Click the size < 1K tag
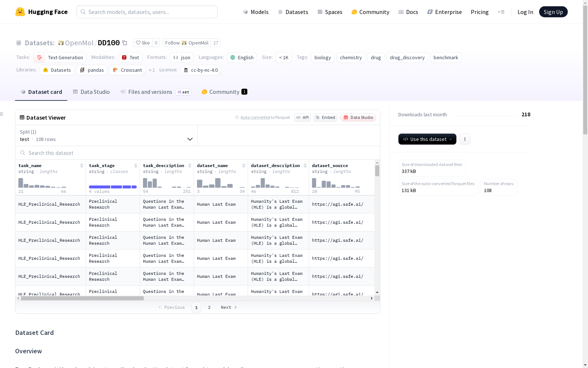This screenshot has width=588, height=368. [x=284, y=57]
